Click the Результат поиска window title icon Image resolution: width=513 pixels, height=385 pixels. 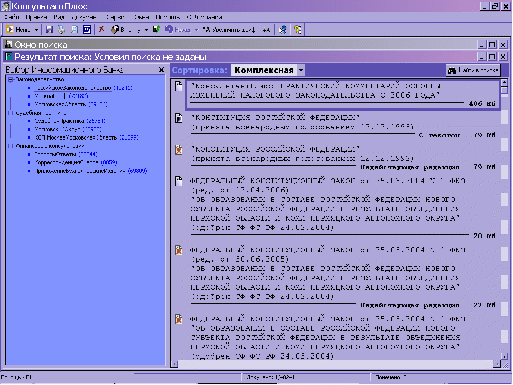click(x=9, y=56)
